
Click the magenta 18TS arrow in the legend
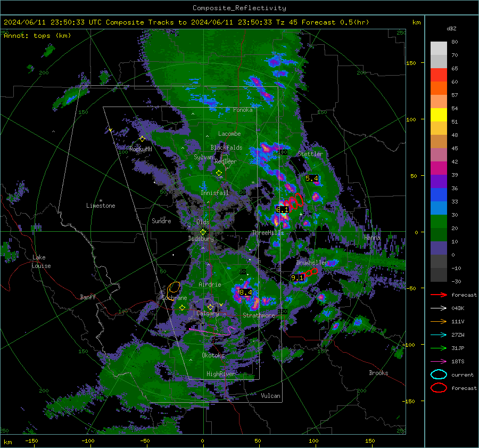pyautogui.click(x=439, y=362)
